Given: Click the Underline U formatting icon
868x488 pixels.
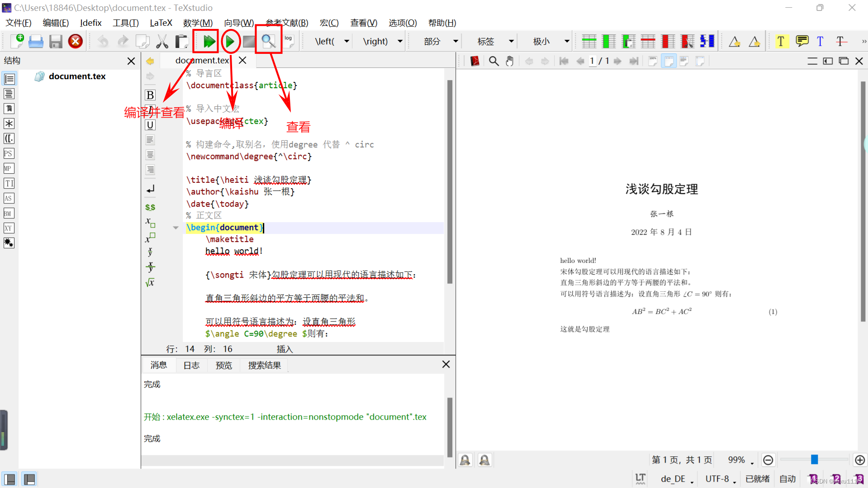Looking at the screenshot, I should click(x=150, y=125).
